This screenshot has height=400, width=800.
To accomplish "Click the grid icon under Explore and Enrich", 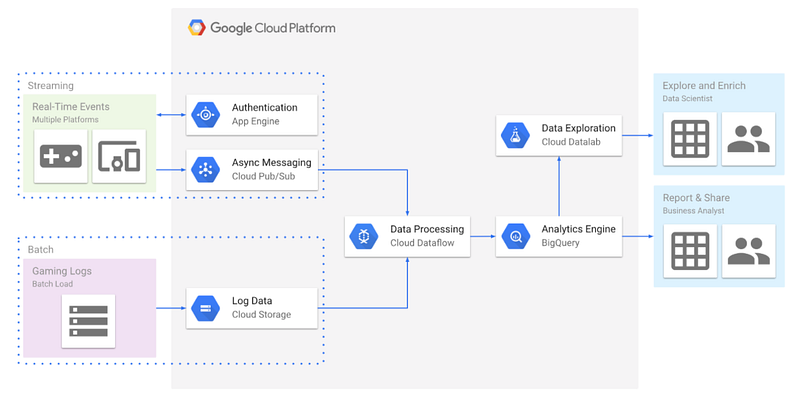I will pyautogui.click(x=690, y=139).
